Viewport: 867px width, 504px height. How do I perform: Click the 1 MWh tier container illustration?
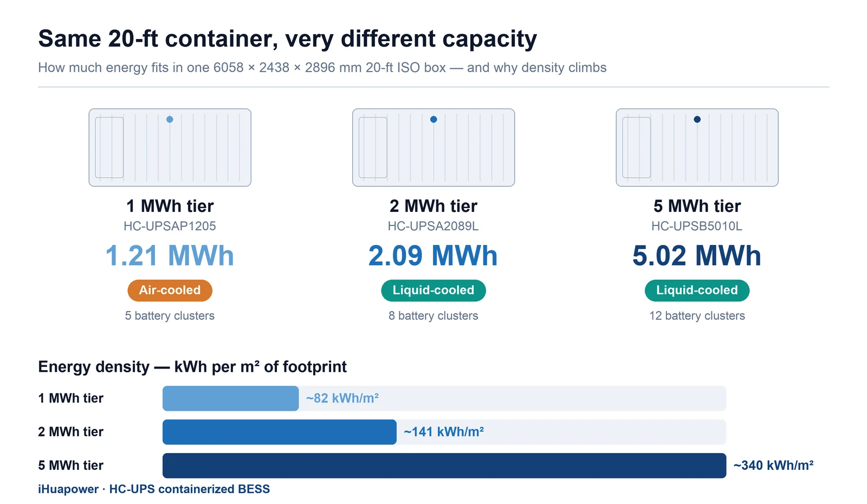click(170, 147)
